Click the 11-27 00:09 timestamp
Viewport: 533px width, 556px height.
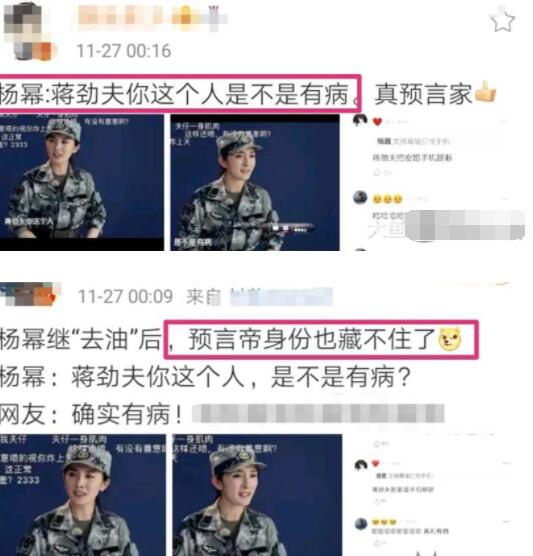125,296
